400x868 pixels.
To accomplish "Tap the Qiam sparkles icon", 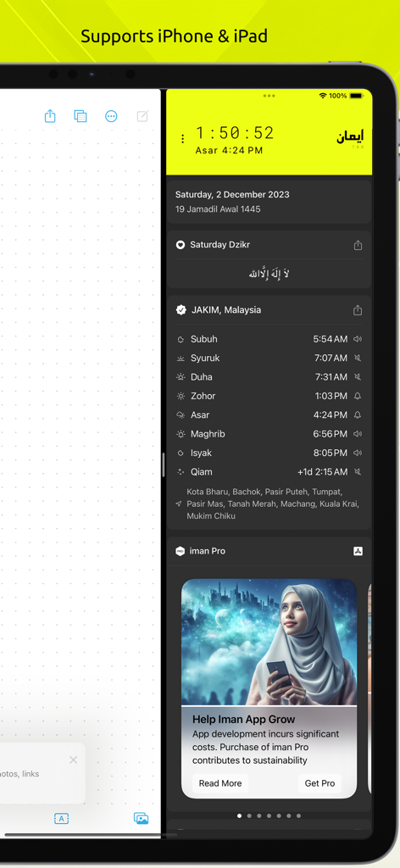I will point(181,471).
